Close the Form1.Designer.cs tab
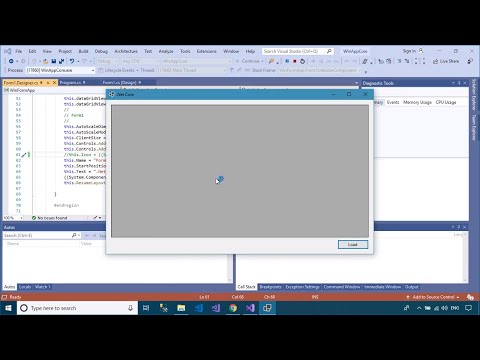Screen dimensions: 480x360 [55, 82]
